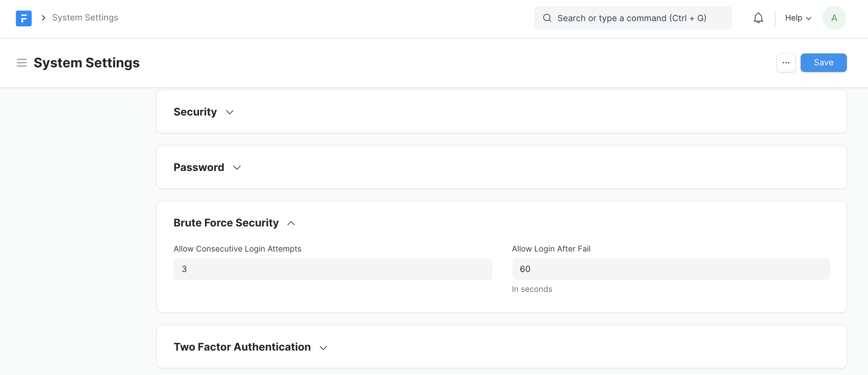Click the System Settings page title

(x=86, y=63)
